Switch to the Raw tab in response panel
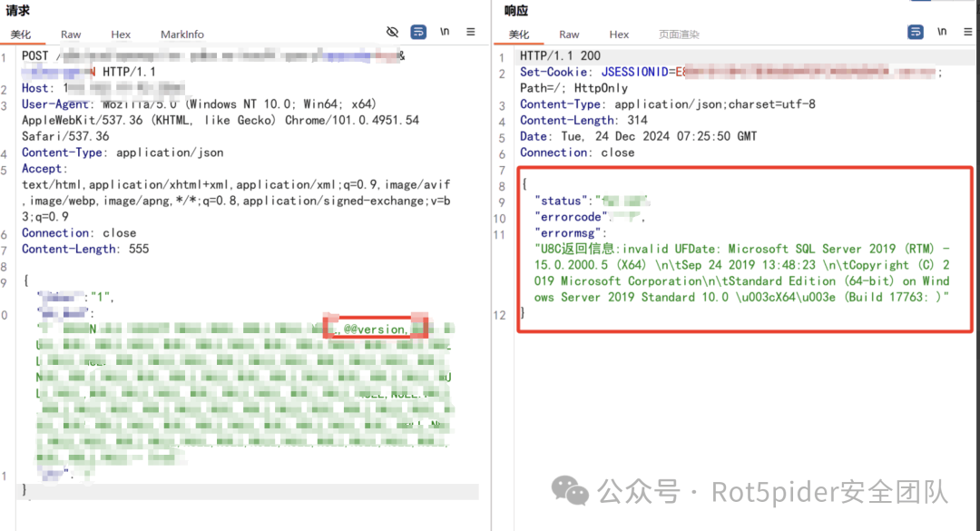Viewport: 980px width, 531px height. click(569, 34)
